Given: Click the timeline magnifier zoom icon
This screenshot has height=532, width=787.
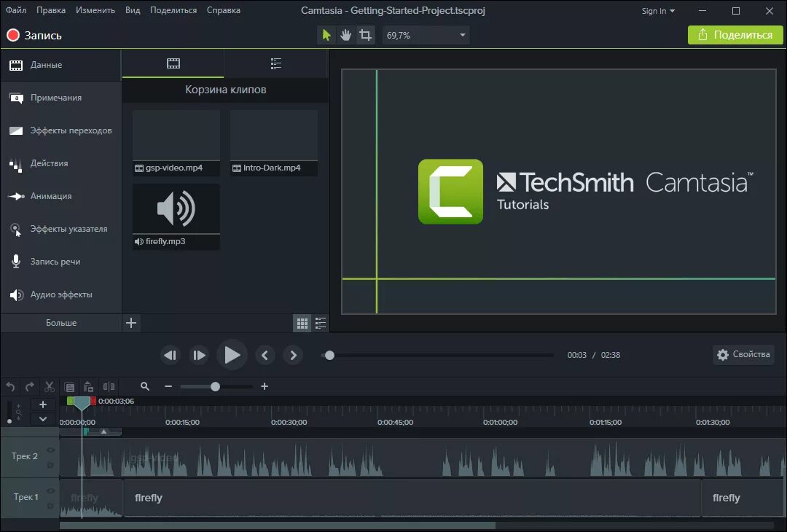Looking at the screenshot, I should pos(145,386).
